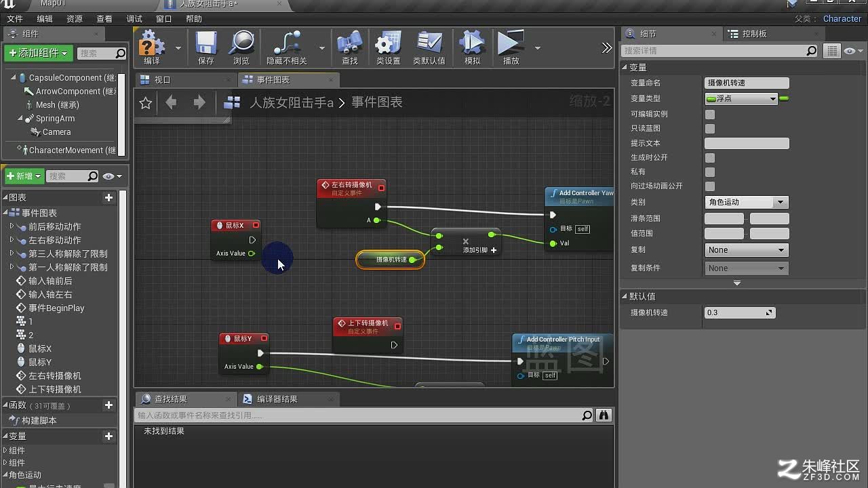Viewport: 868px width, 488px height.
Task: Select the Camera component in the tree
Action: pyautogui.click(x=57, y=132)
